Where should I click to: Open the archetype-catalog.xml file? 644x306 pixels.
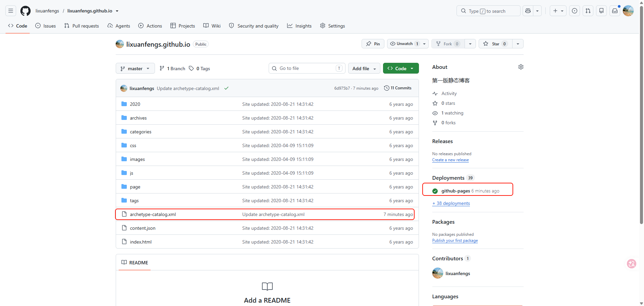[x=153, y=214]
